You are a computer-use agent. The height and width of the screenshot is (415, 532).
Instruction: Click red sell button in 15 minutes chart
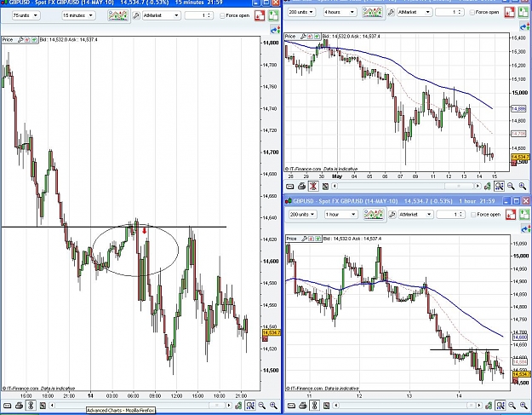[260, 15]
